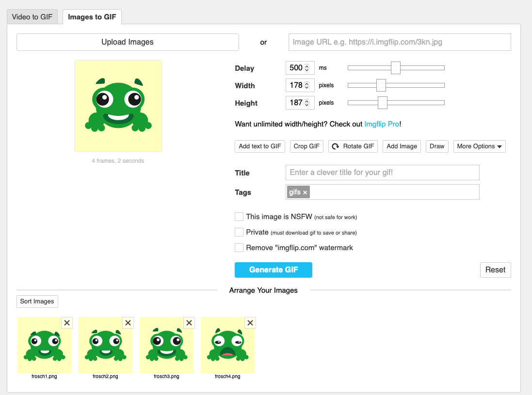Expand the More Options dropdown

[x=479, y=146]
